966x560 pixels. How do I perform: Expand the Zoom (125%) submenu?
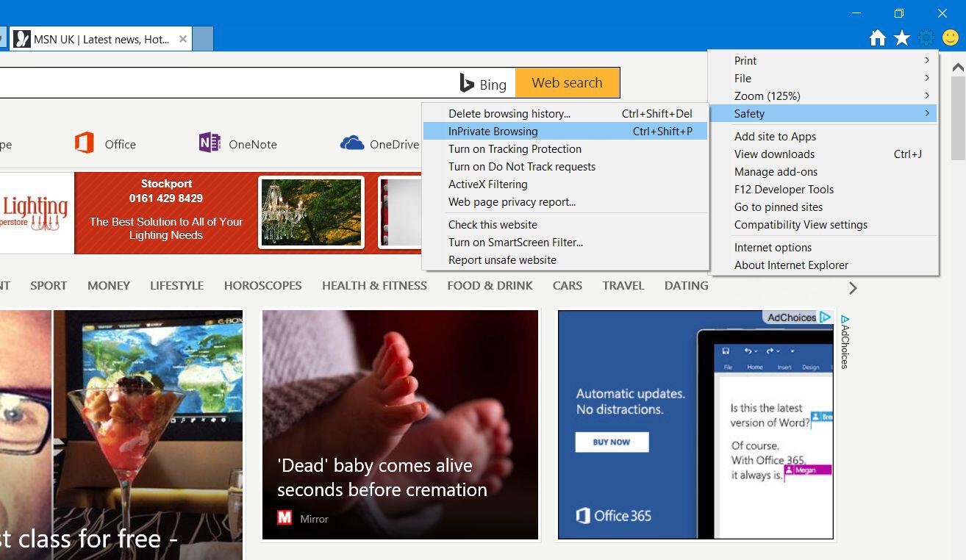(823, 96)
